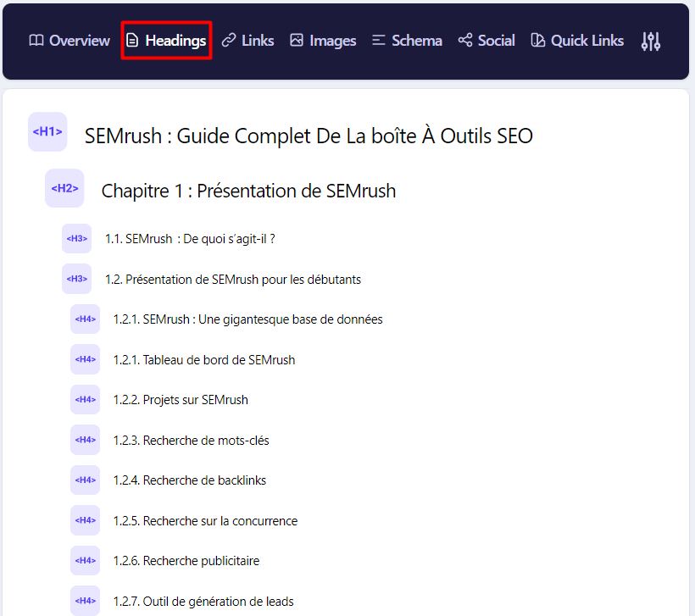Screen dimensions: 695x616
Task: Select '1.2.1. Tableau de bord de SEMrush'
Action: [x=204, y=360]
